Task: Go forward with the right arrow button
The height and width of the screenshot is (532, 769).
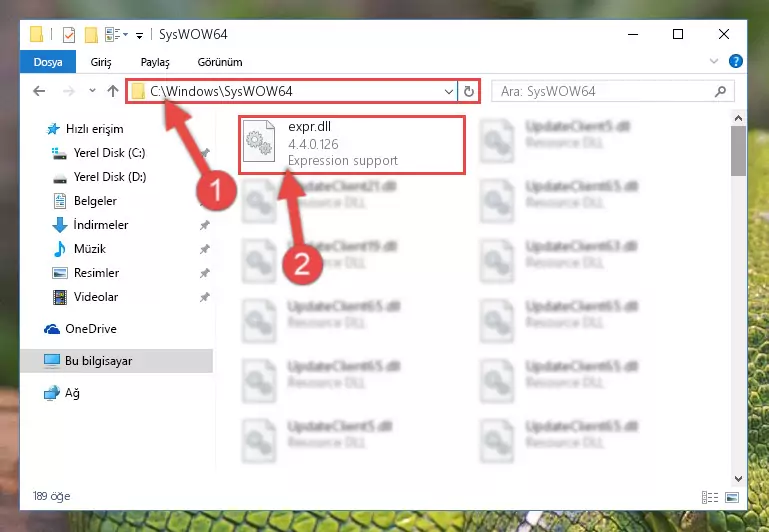Action: click(x=69, y=91)
